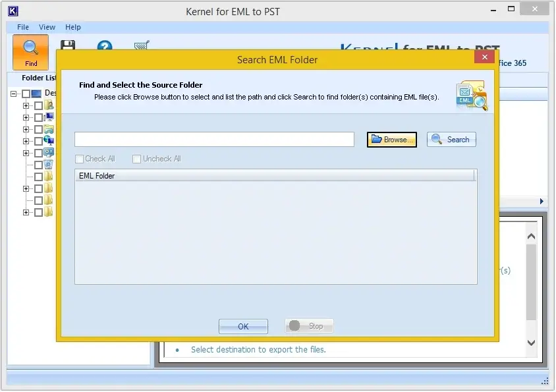Image resolution: width=556 pixels, height=392 pixels.
Task: Expand the Network tree node
Action: [26, 141]
